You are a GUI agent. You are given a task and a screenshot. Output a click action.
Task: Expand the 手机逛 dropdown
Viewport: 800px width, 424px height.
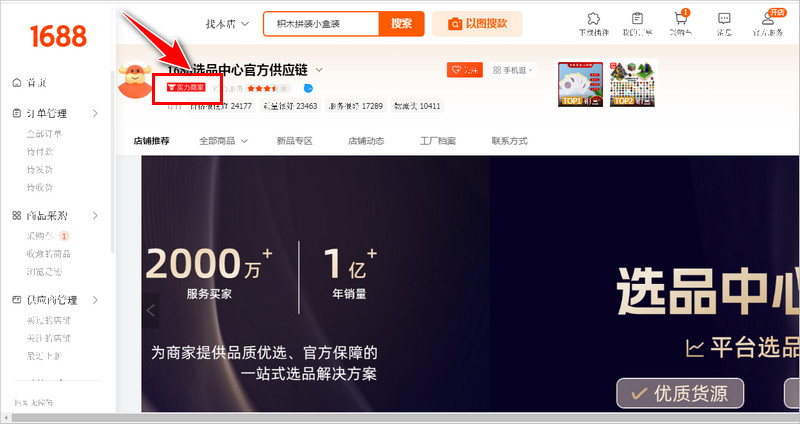[513, 70]
